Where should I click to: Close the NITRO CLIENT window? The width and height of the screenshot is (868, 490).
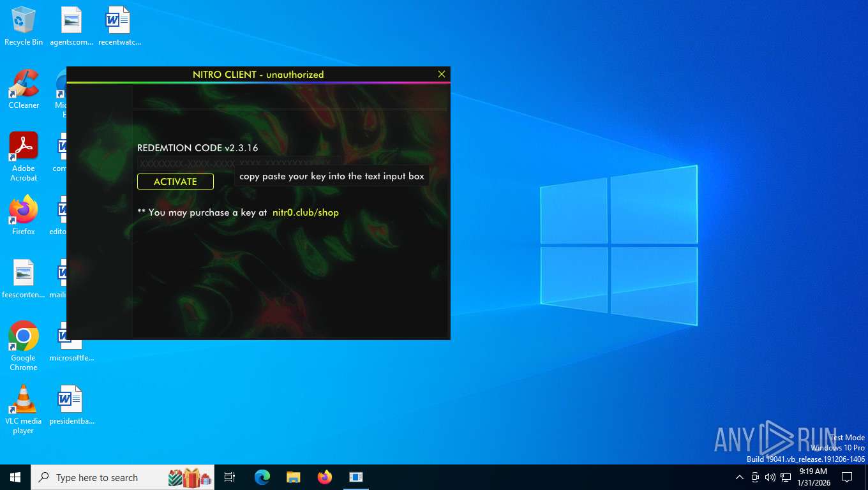442,74
